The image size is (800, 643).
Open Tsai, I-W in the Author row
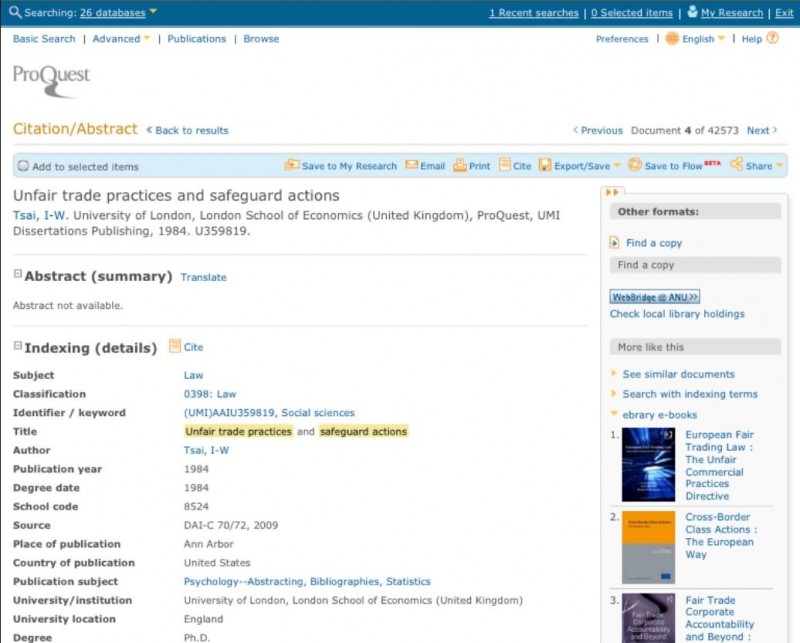(206, 450)
